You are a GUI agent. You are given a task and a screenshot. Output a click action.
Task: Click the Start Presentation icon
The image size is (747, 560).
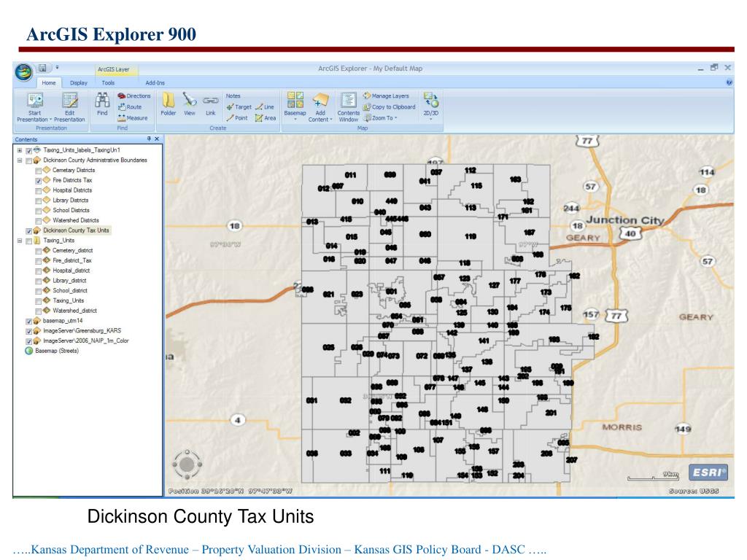tap(35, 101)
